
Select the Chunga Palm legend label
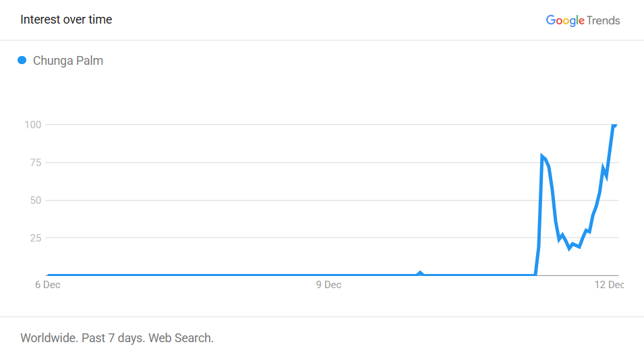pyautogui.click(x=68, y=61)
